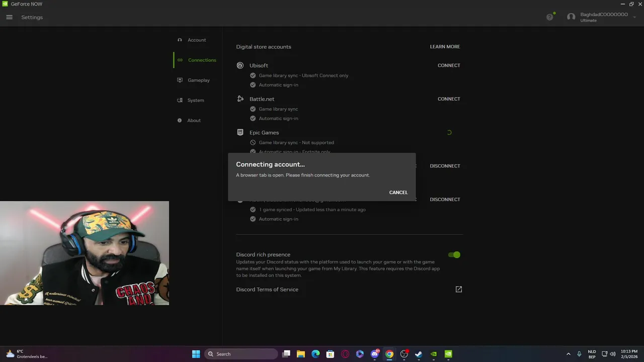The height and width of the screenshot is (362, 644).
Task: Open the Opera GX taskbar icon
Action: [345, 354]
